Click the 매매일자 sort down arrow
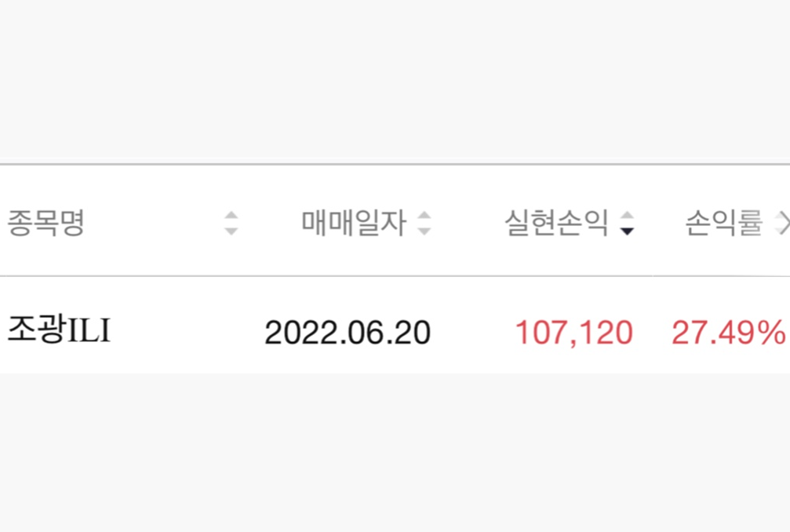 coord(424,231)
